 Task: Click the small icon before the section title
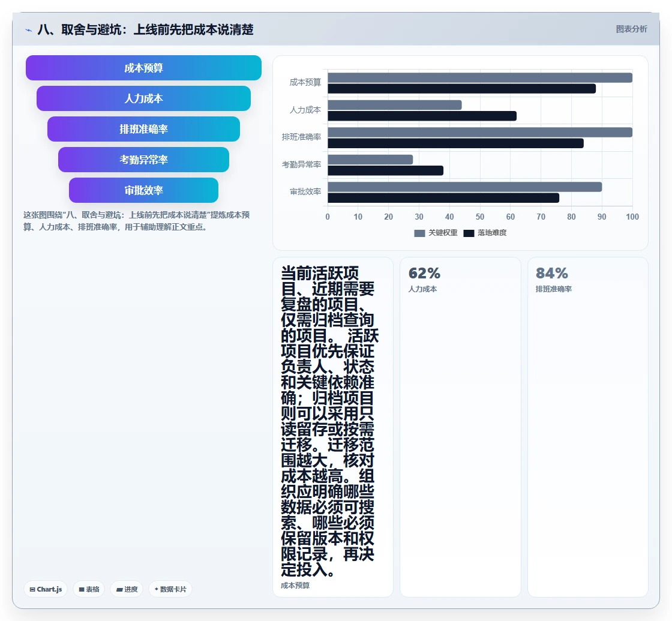(29, 30)
